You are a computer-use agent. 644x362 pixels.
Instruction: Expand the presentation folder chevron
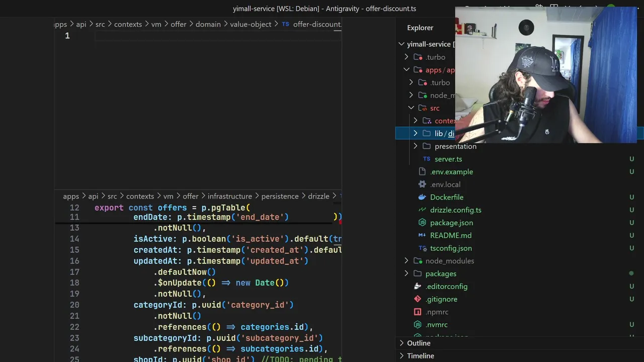coord(415,146)
